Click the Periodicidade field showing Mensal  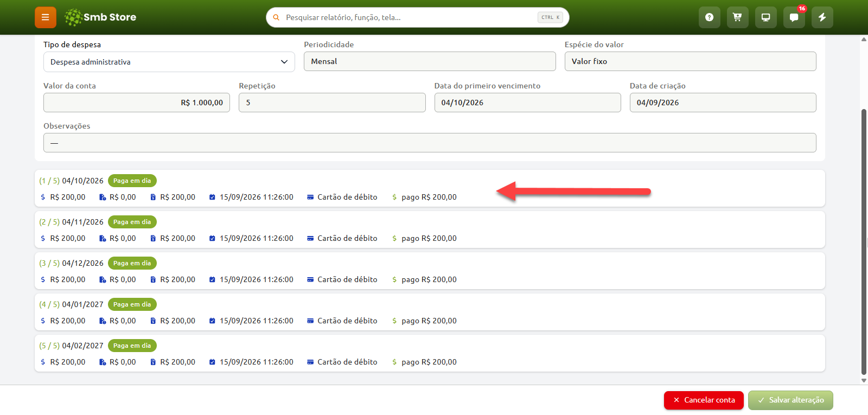pyautogui.click(x=430, y=61)
